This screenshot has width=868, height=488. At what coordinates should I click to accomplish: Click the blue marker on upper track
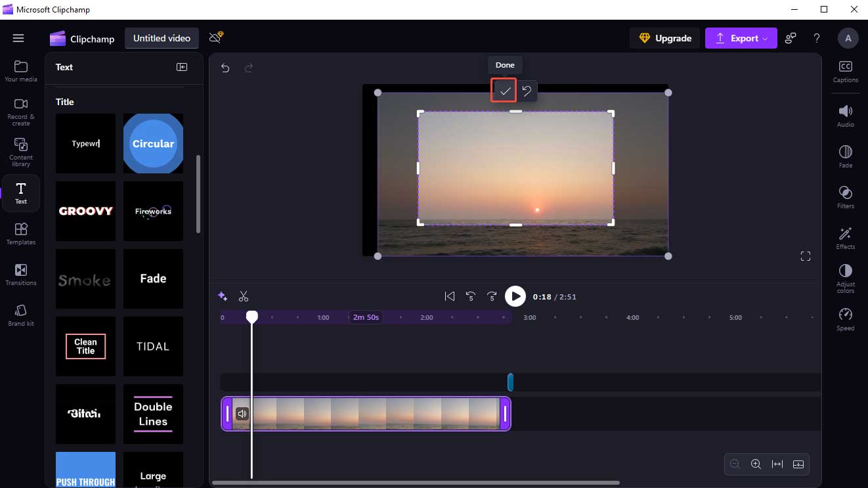(x=510, y=382)
